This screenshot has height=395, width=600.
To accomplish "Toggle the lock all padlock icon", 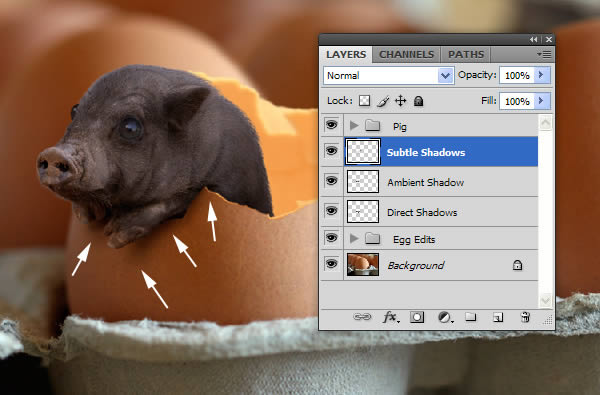I will (x=419, y=101).
